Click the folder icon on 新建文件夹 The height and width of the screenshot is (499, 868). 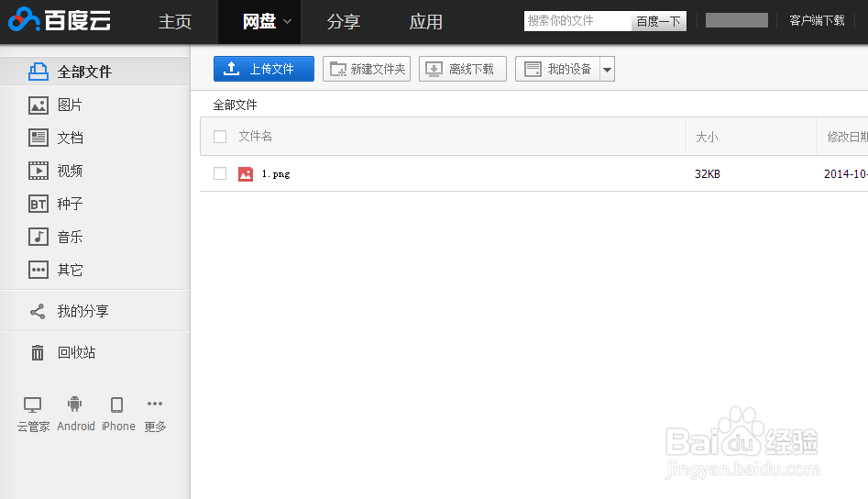[337, 69]
